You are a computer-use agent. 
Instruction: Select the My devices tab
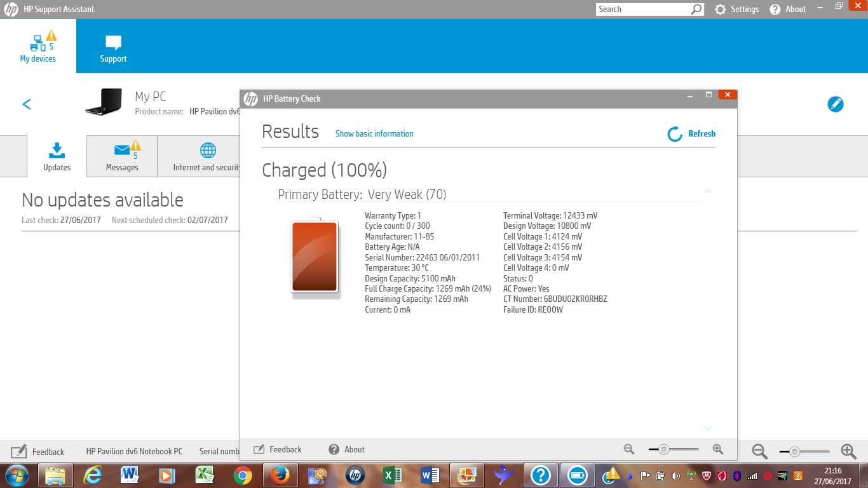click(x=38, y=46)
